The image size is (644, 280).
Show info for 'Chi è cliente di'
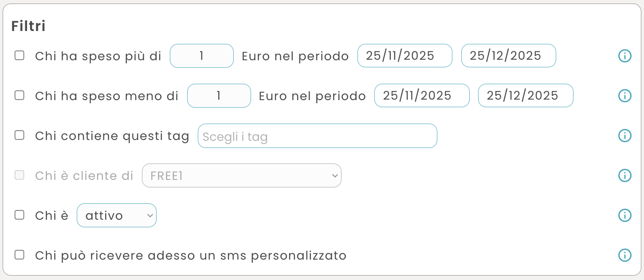[624, 175]
